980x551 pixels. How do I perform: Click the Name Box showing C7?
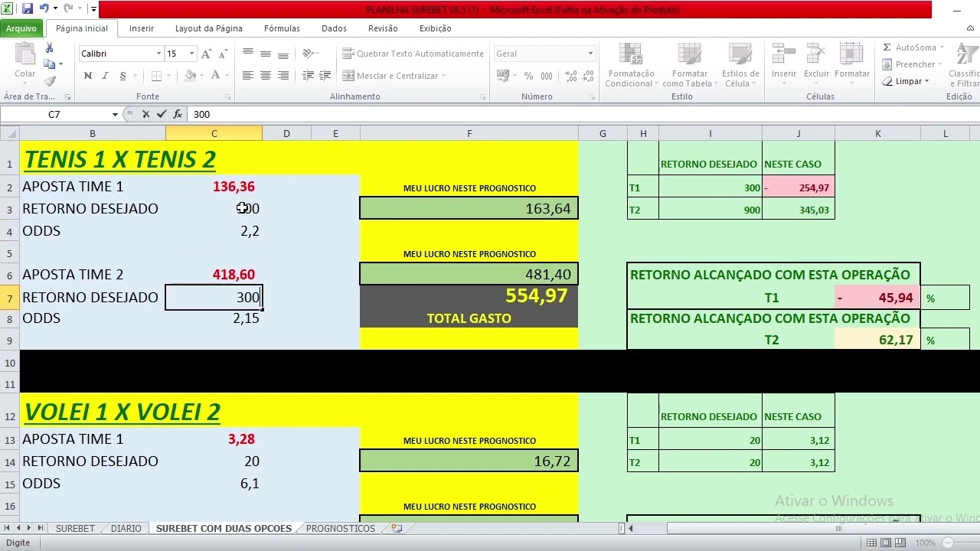click(x=55, y=114)
